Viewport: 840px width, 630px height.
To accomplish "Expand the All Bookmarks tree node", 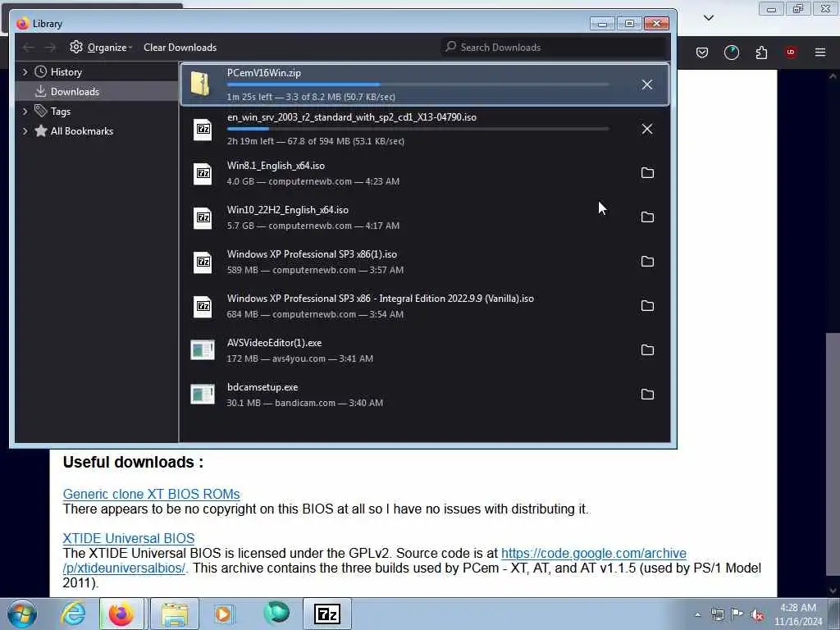I will point(25,131).
